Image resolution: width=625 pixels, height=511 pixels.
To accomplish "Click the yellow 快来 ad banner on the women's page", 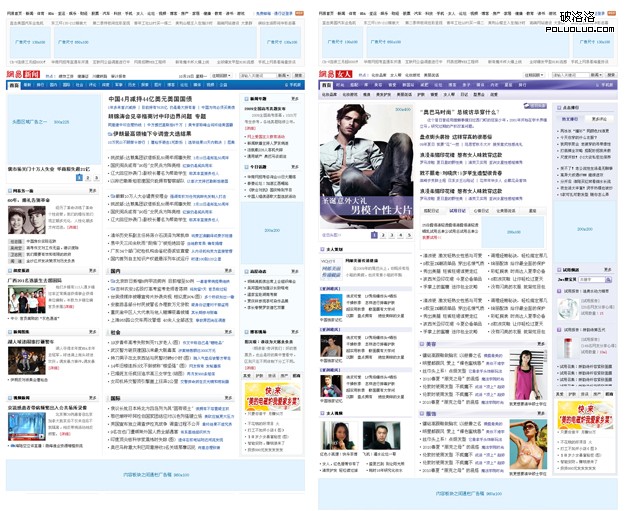I will [x=585, y=415].
